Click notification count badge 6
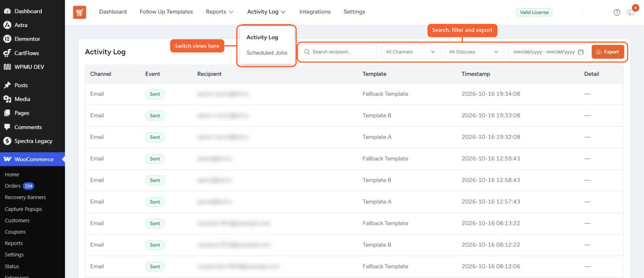 [635, 7]
